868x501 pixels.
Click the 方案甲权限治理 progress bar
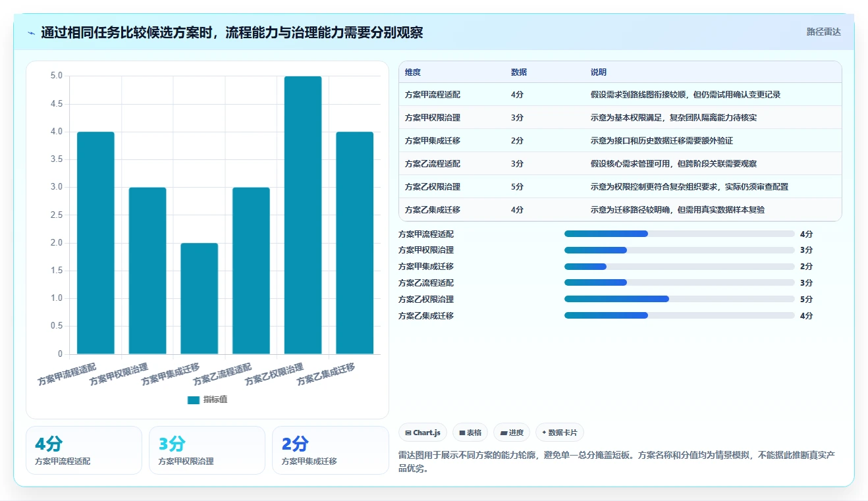click(679, 250)
